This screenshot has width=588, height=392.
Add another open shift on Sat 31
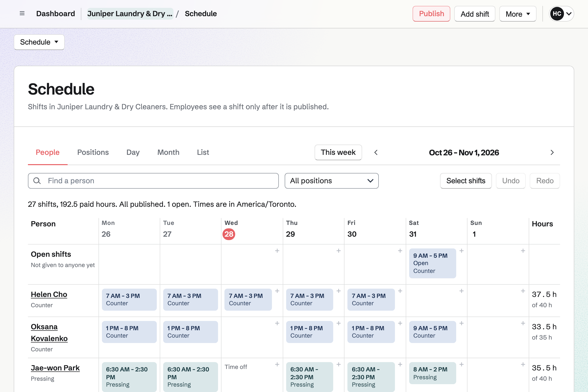[462, 251]
